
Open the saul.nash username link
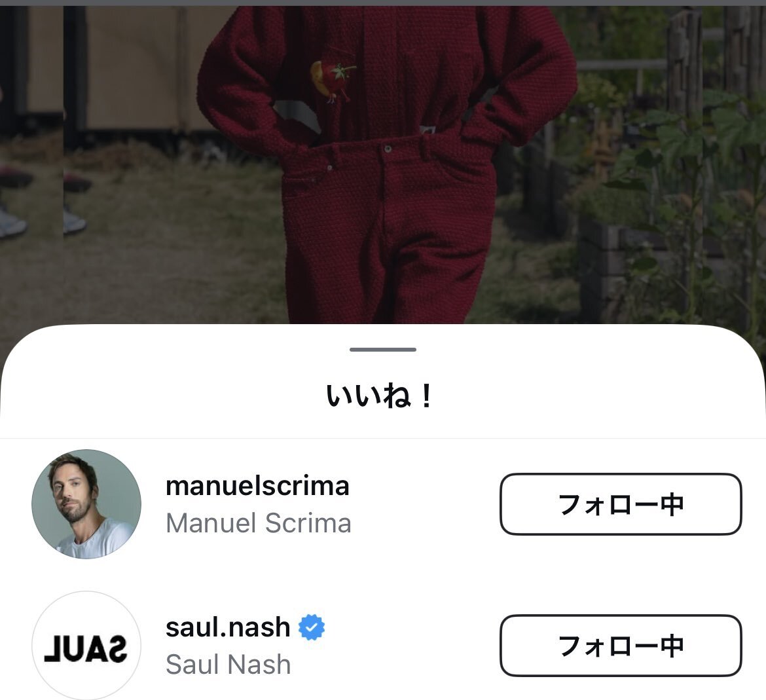tap(228, 627)
